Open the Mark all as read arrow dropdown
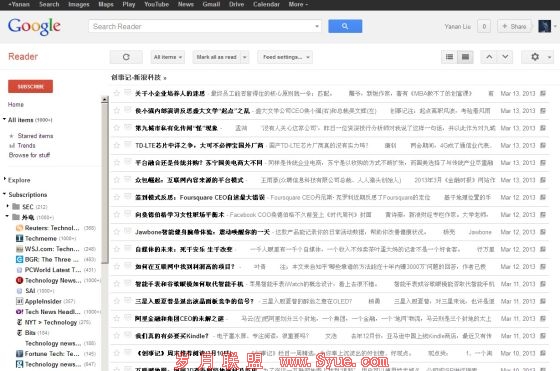 (x=245, y=57)
